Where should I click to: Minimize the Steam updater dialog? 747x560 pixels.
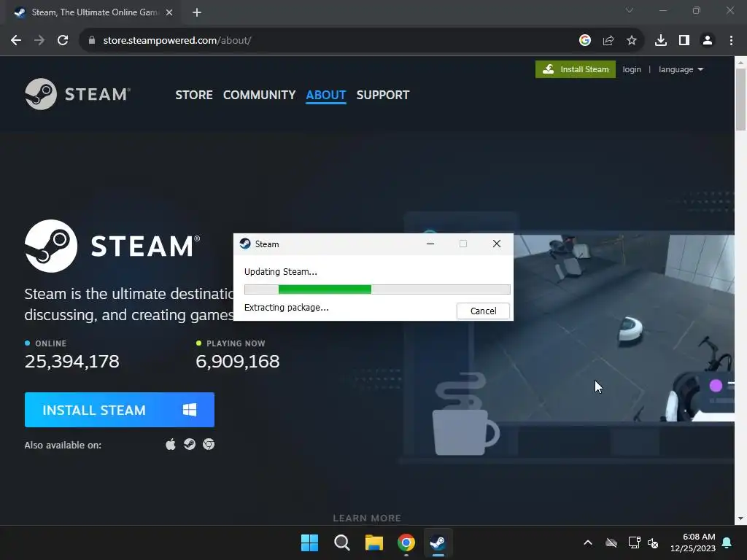click(430, 244)
